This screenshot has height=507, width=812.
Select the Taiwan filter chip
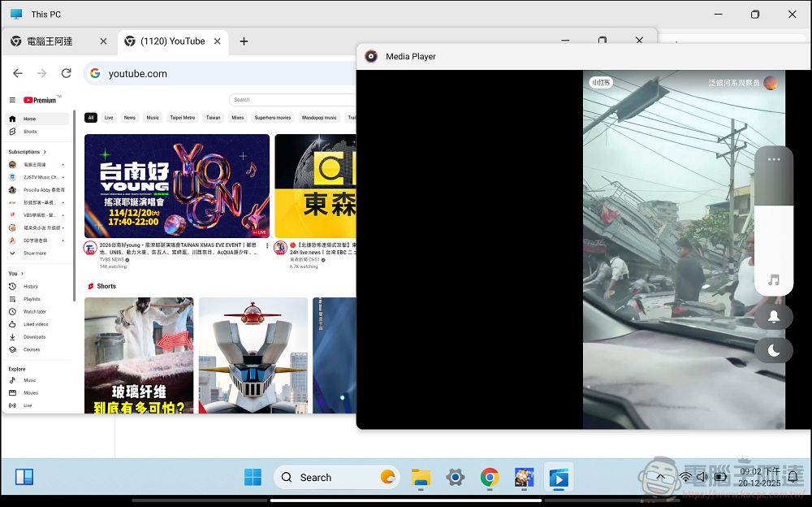pyautogui.click(x=212, y=117)
